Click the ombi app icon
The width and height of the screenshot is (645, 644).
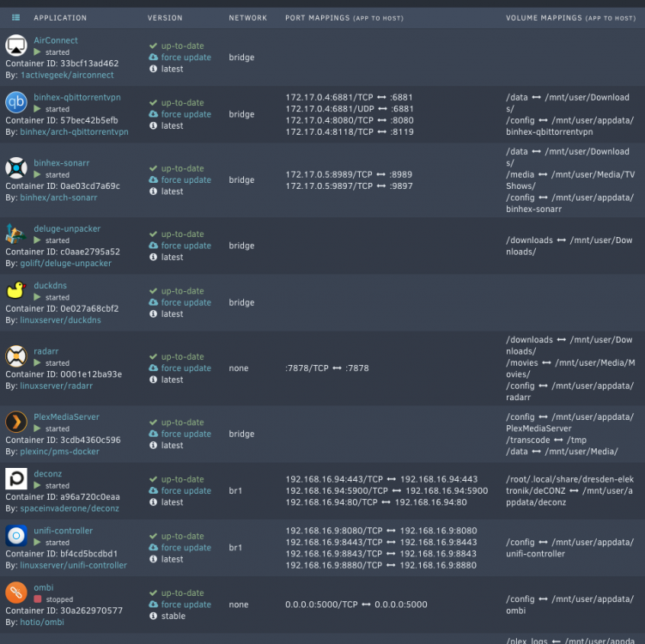(16, 592)
